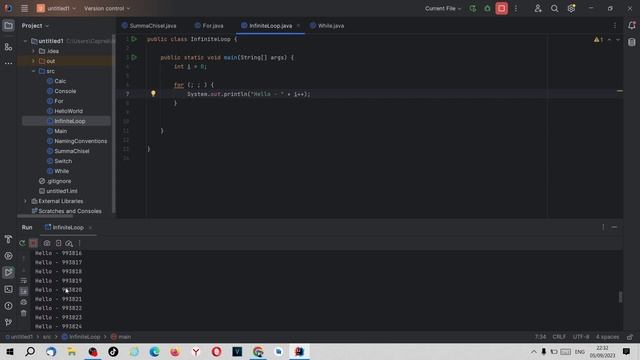Expand External Libraries node

(x=25, y=201)
